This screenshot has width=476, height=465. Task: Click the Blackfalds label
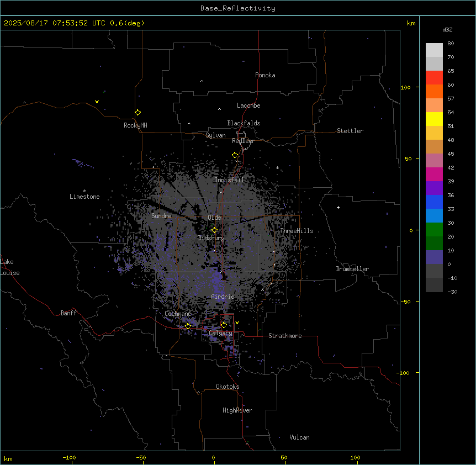tap(244, 123)
